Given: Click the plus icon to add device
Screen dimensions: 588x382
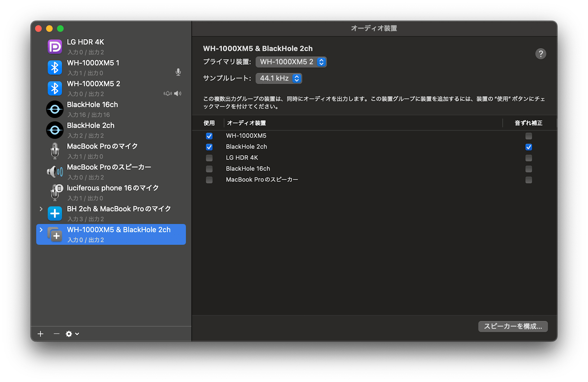Looking at the screenshot, I should (41, 334).
